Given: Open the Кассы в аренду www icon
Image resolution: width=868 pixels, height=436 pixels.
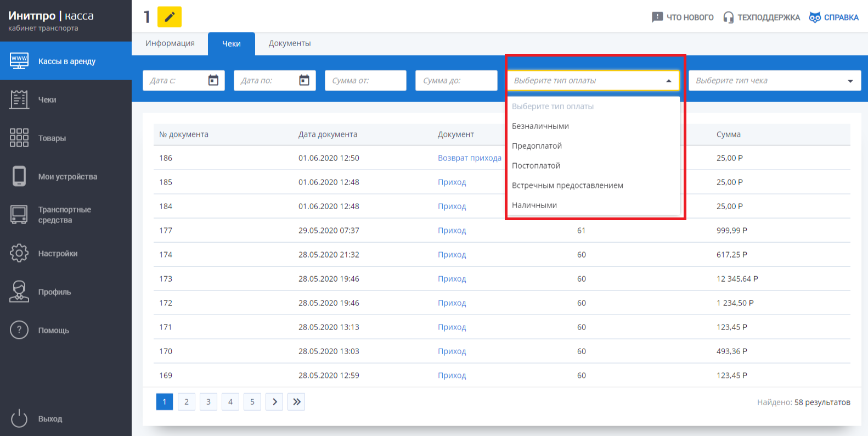Looking at the screenshot, I should [x=19, y=61].
